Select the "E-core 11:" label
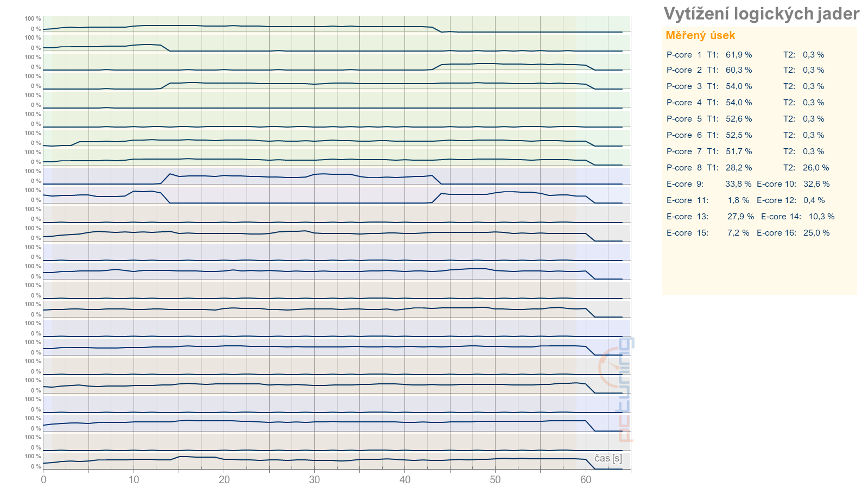 [687, 200]
